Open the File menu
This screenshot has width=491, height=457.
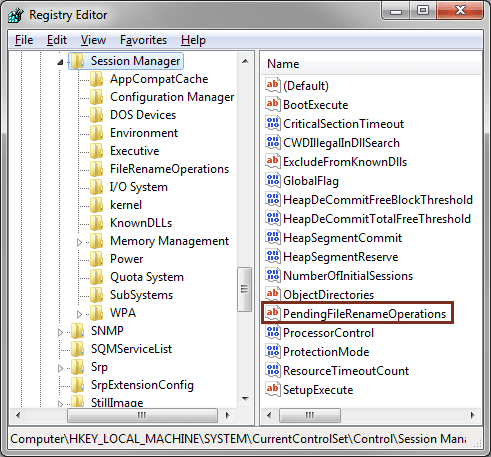pyautogui.click(x=24, y=40)
